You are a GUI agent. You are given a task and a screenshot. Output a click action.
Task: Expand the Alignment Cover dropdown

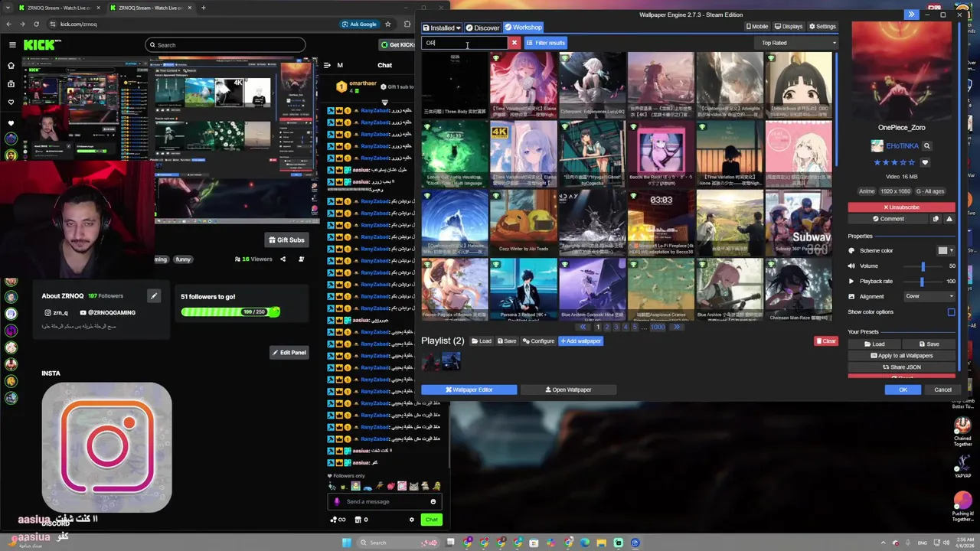click(x=929, y=296)
